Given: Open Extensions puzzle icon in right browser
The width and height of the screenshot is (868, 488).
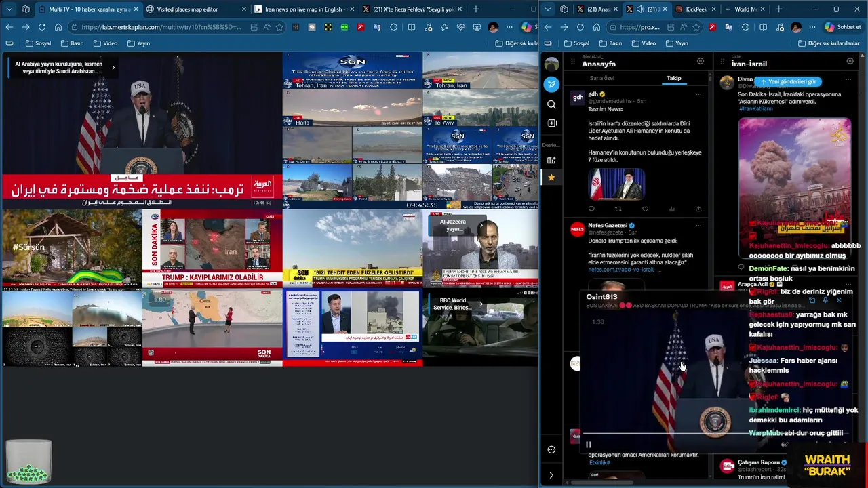Looking at the screenshot, I should [x=745, y=27].
